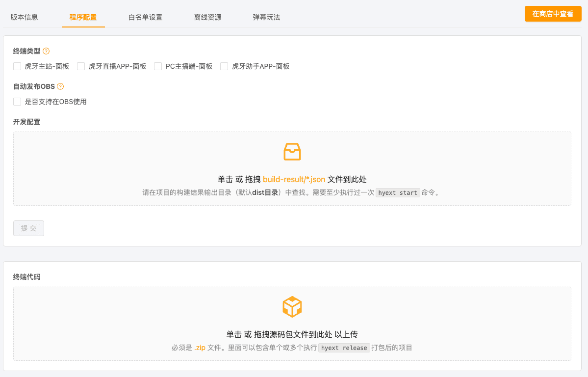
Task: Click the 在商店中查看 button
Action: [553, 14]
